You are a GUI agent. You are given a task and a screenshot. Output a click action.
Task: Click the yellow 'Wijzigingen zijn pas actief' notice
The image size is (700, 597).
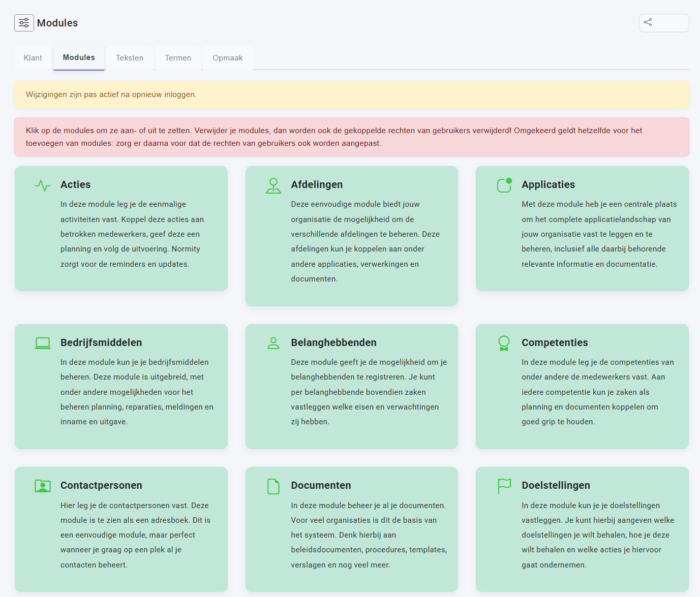point(352,95)
